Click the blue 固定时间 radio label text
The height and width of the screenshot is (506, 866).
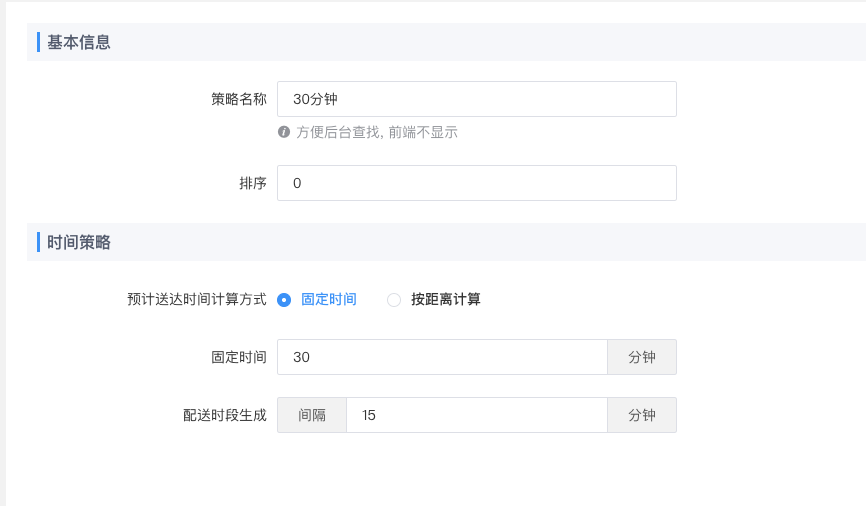click(x=328, y=299)
